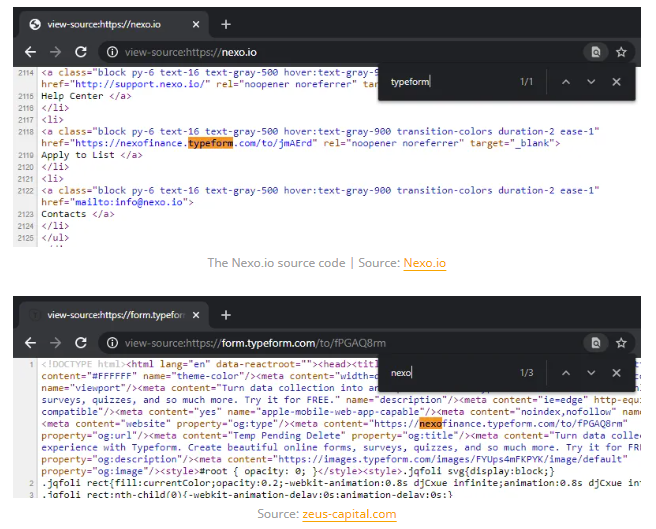Go forward in the nexo.io browser window

tap(55, 52)
